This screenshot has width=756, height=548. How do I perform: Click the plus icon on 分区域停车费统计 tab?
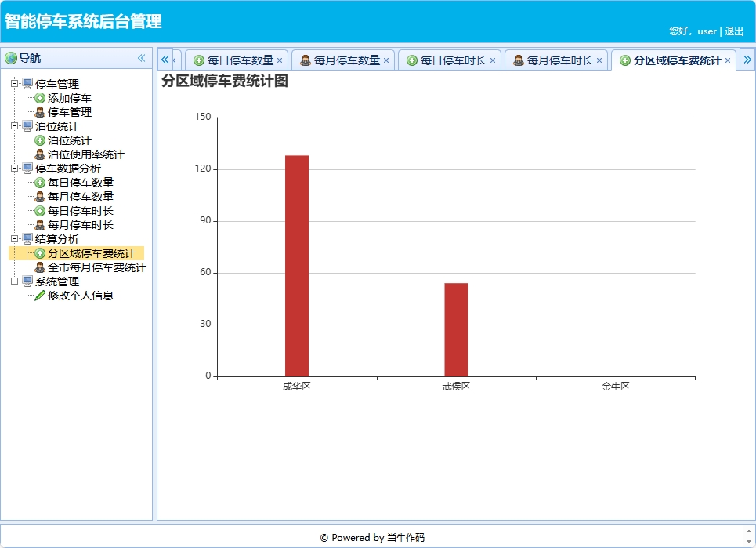click(x=625, y=59)
